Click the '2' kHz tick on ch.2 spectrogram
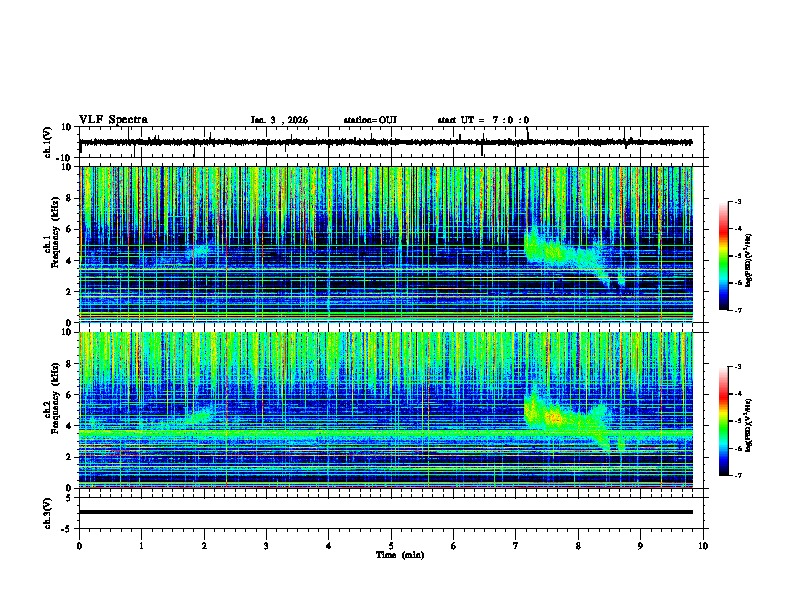 coord(69,457)
